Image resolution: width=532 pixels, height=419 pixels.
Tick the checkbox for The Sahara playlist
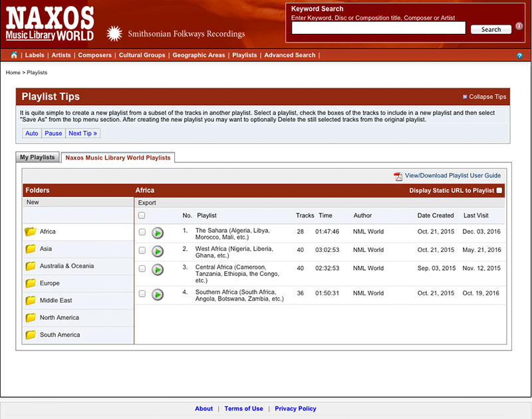[142, 232]
